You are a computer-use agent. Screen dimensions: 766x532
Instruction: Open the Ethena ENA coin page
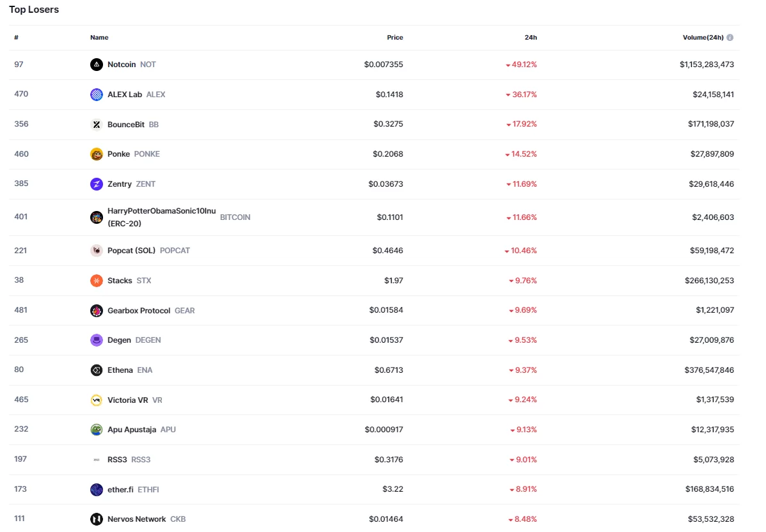click(121, 370)
